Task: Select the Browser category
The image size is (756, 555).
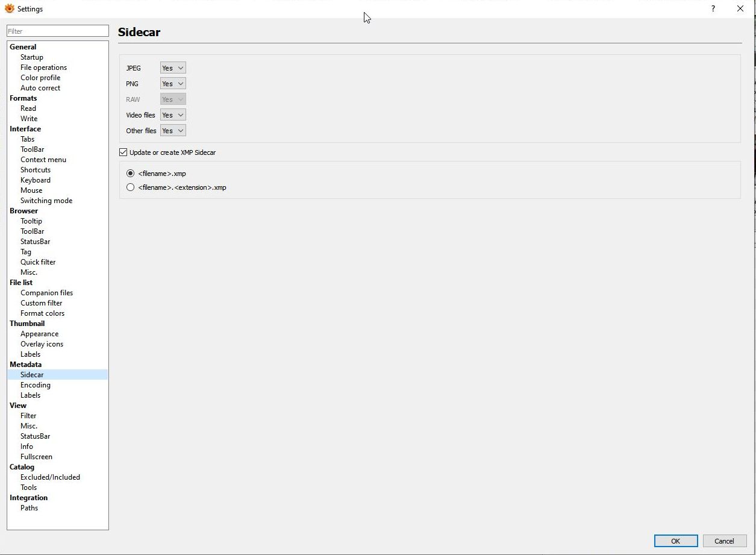Action: point(23,211)
